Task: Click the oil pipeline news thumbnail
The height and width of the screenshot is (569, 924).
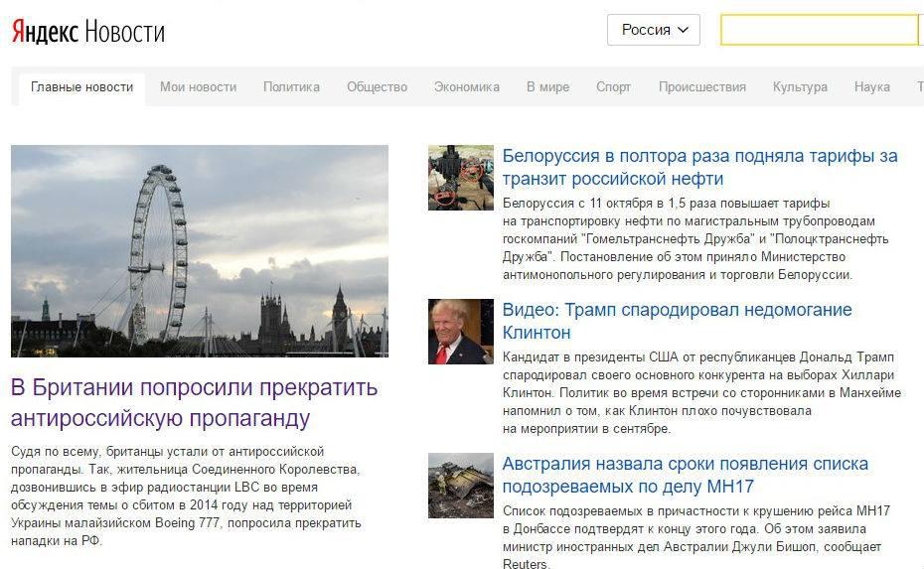Action: [461, 178]
